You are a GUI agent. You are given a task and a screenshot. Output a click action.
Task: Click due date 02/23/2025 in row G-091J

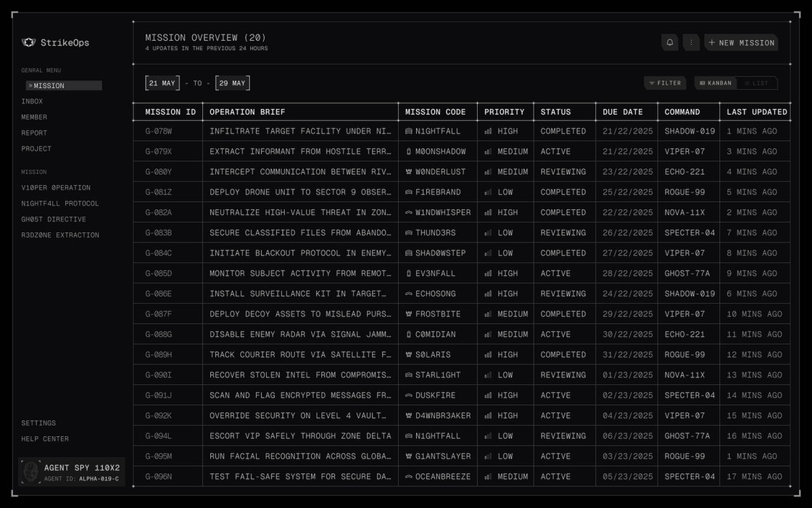point(628,395)
